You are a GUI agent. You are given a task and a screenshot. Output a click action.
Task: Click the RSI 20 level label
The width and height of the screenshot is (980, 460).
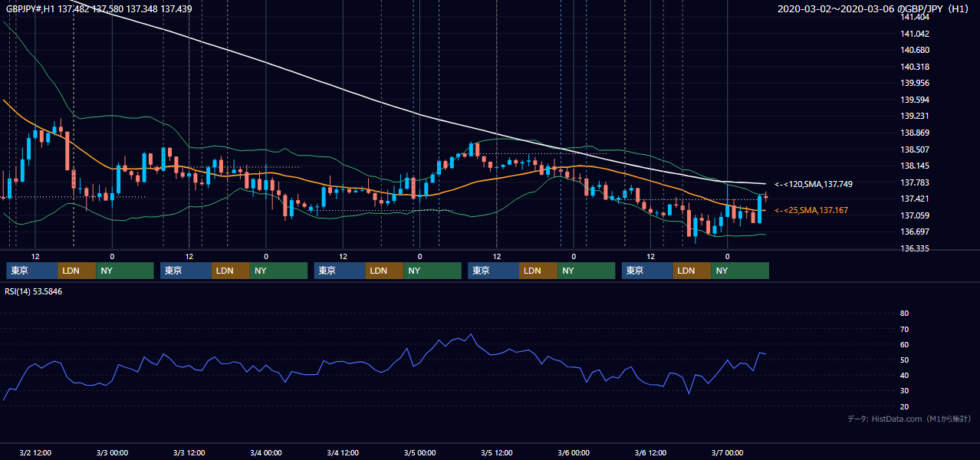tap(904, 406)
